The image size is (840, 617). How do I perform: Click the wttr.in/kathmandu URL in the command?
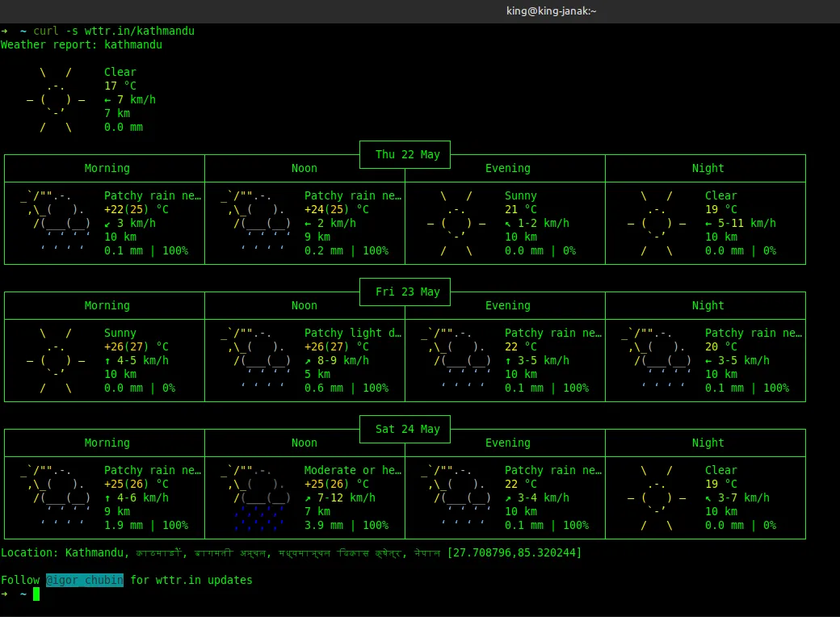click(x=139, y=31)
